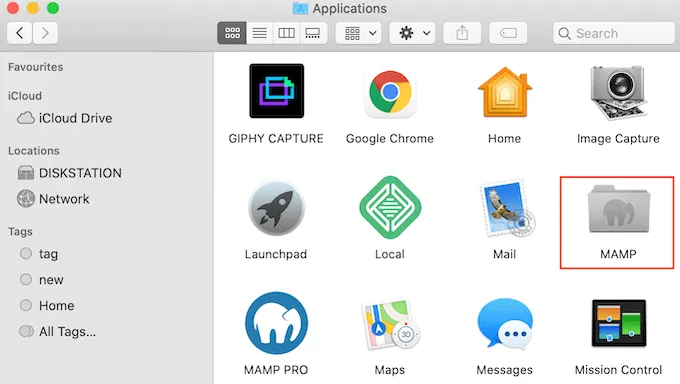680x384 pixels.
Task: Click the 'Mission Control' name label
Action: click(618, 370)
